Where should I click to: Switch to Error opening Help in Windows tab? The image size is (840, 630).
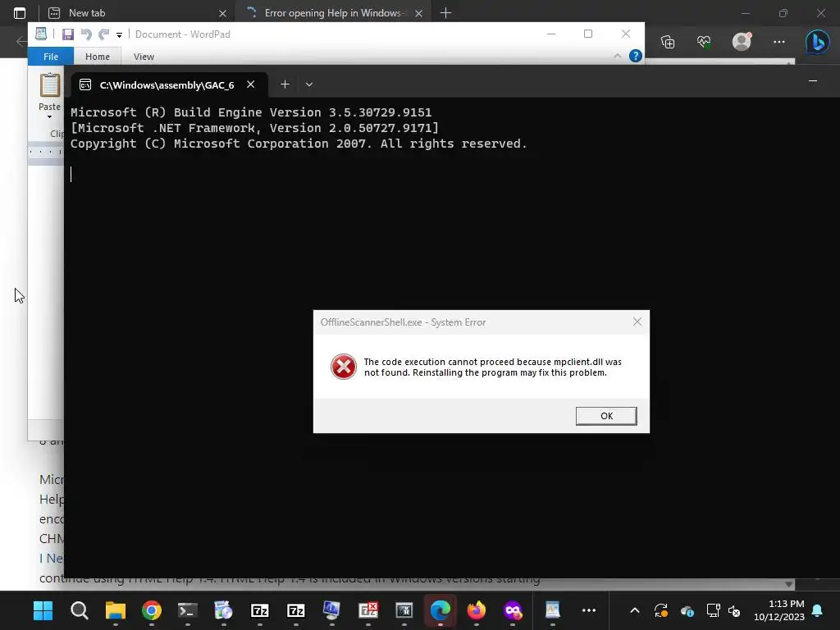click(x=332, y=13)
